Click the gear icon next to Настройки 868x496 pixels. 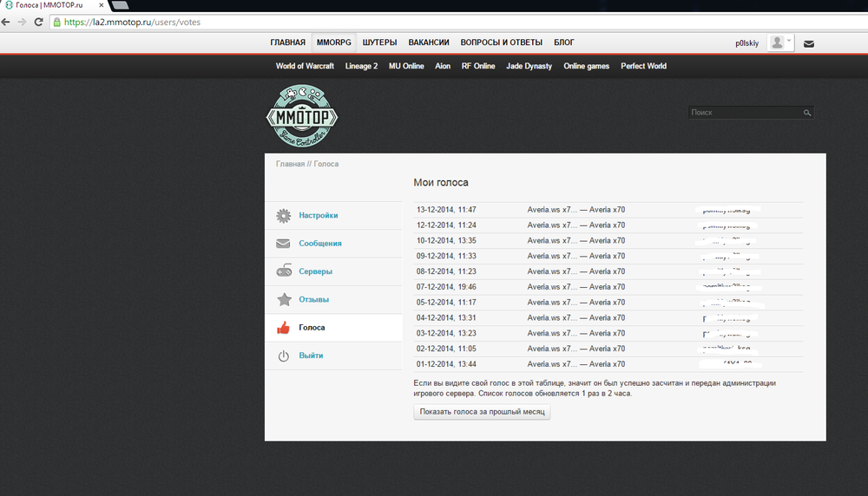pyautogui.click(x=283, y=216)
